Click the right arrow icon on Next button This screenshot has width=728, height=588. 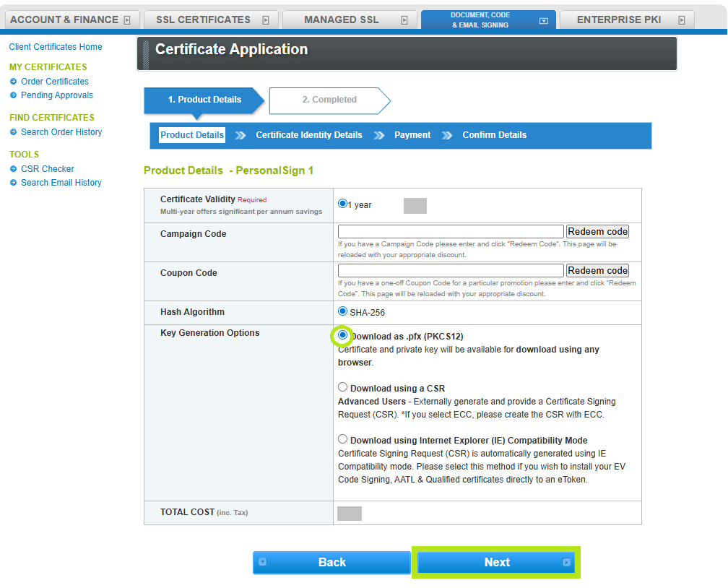(x=566, y=562)
